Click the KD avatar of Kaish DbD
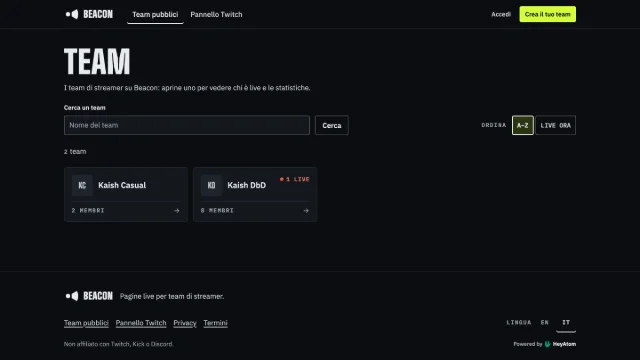Image resolution: width=640 pixels, height=360 pixels. 211,185
